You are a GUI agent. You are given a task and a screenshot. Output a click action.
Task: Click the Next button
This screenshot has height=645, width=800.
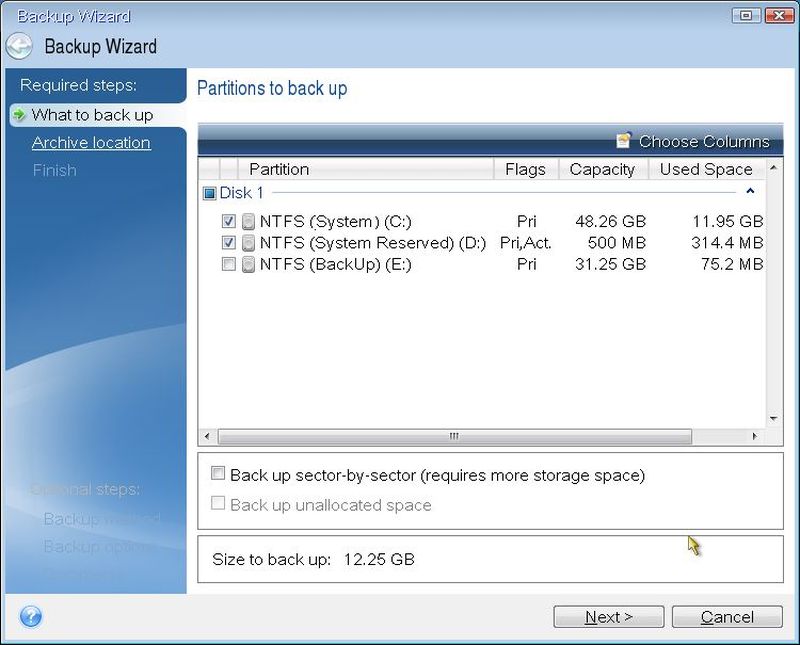pyautogui.click(x=608, y=617)
